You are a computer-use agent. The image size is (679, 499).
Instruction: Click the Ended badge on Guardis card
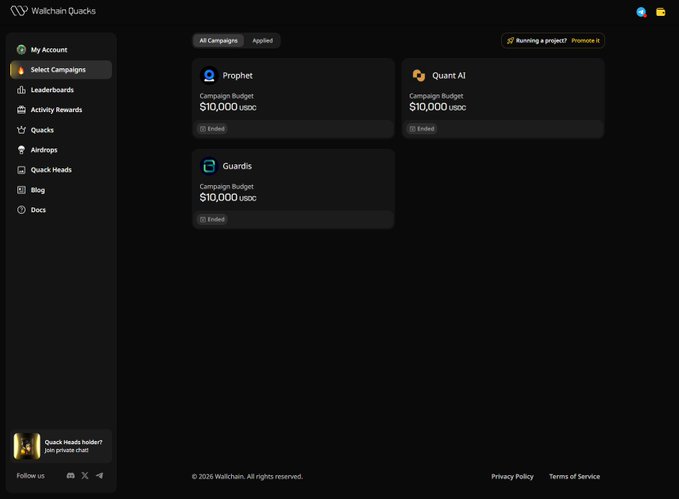tap(212, 219)
